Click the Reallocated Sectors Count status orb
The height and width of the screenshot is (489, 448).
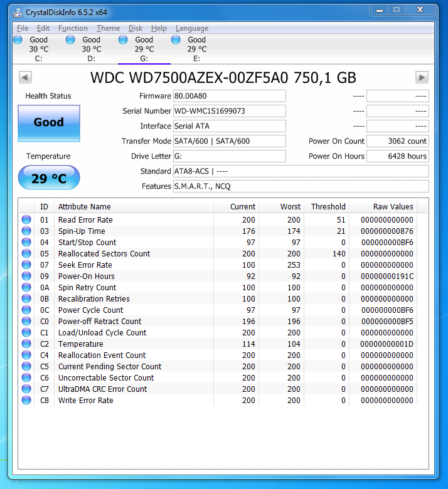click(x=26, y=254)
